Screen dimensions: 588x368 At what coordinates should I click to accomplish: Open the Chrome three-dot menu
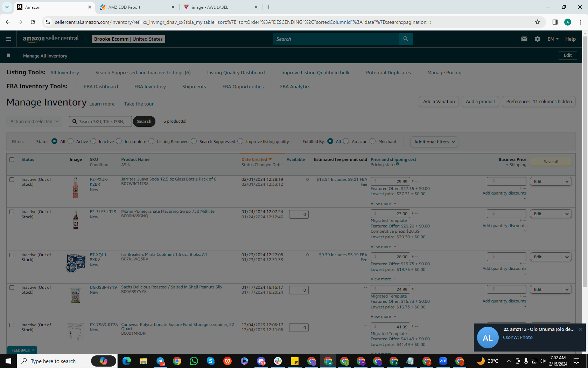pos(580,22)
